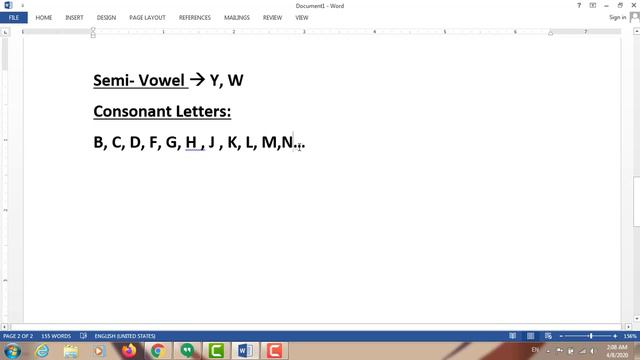Open Google Chrome from taskbar

(x=158, y=351)
